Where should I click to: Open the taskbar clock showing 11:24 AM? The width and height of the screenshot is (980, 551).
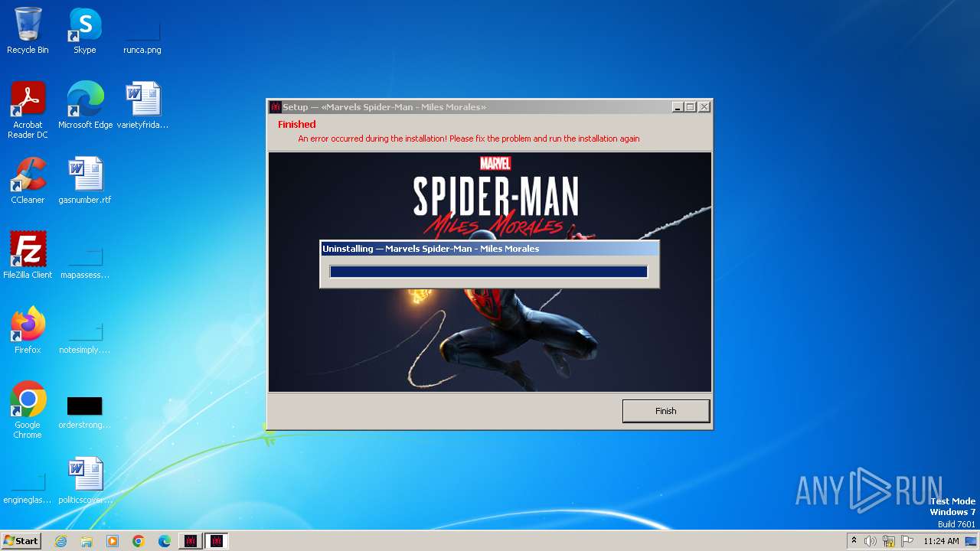(941, 541)
